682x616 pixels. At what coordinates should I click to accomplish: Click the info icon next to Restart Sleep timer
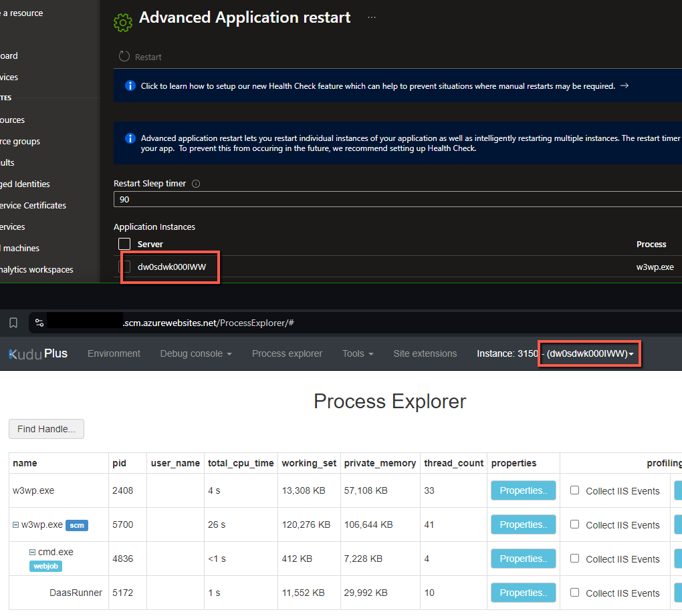[x=196, y=184]
